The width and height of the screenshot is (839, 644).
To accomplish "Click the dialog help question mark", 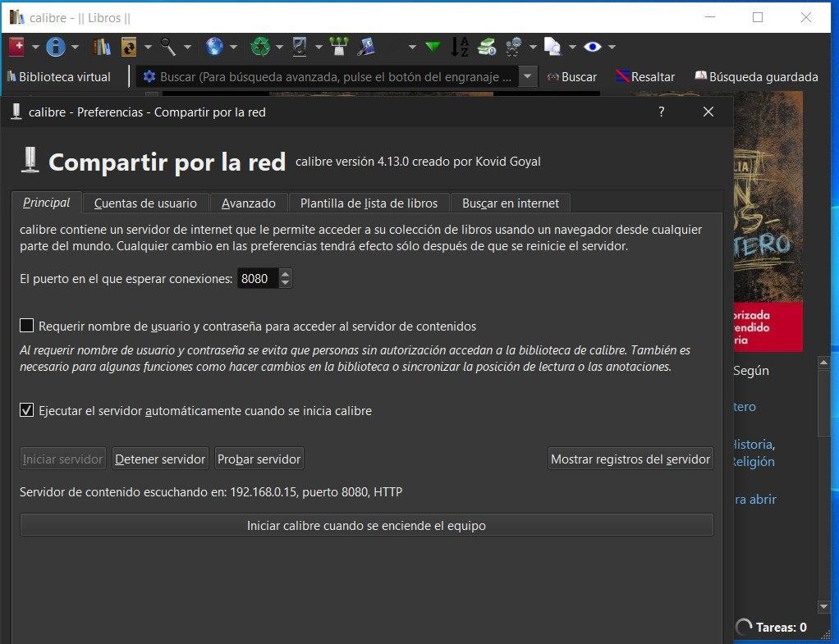I will pyautogui.click(x=662, y=112).
